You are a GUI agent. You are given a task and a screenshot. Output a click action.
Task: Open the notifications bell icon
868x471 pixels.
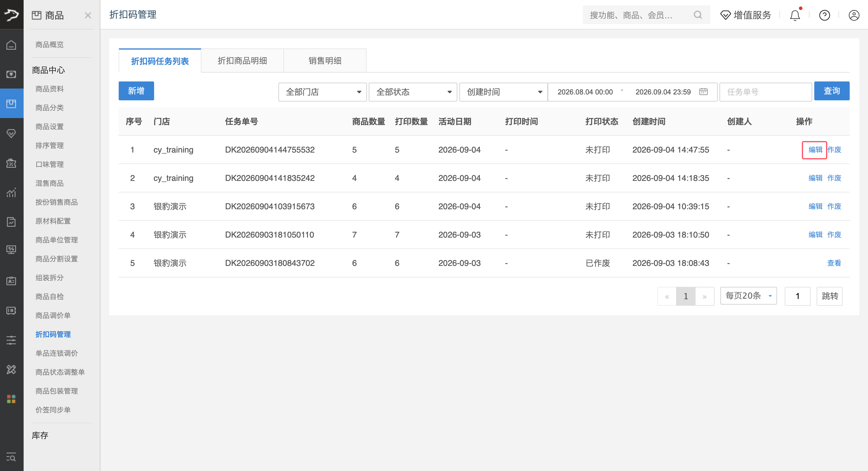point(795,15)
